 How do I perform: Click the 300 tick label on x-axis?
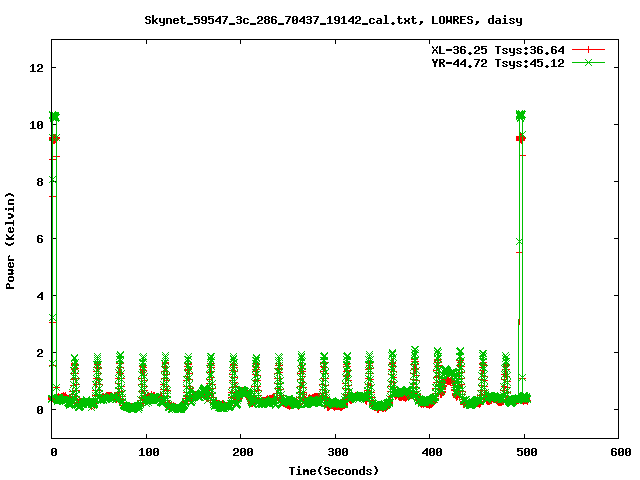(335, 452)
